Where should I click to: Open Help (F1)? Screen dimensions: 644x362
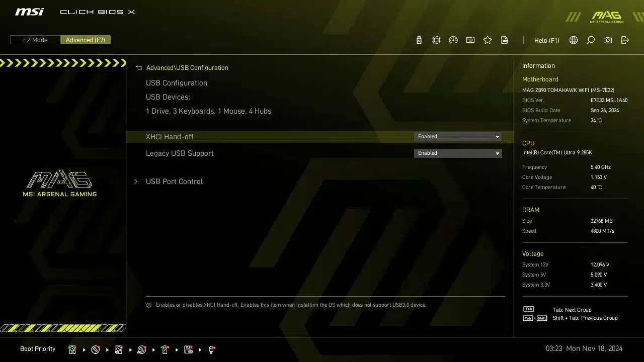(x=547, y=40)
